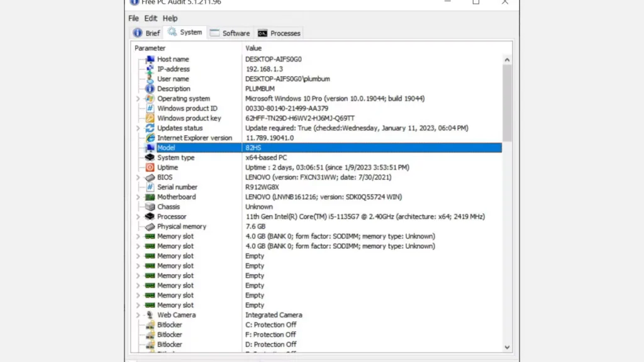Screen dimensions: 644x362
Task: Expand the Updates status node
Action: coord(138,128)
